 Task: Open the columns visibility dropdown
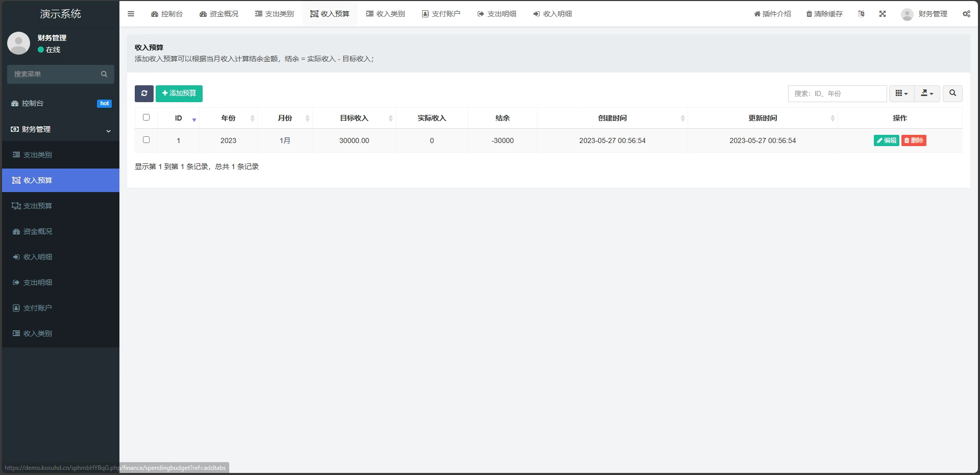click(x=901, y=93)
